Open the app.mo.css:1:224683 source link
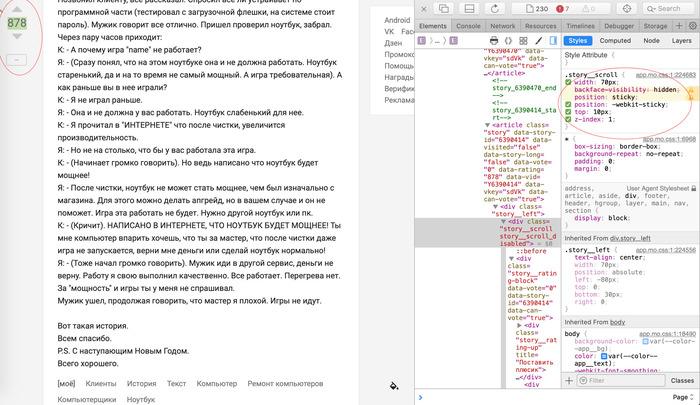This screenshot has height=405, width=700. click(667, 73)
